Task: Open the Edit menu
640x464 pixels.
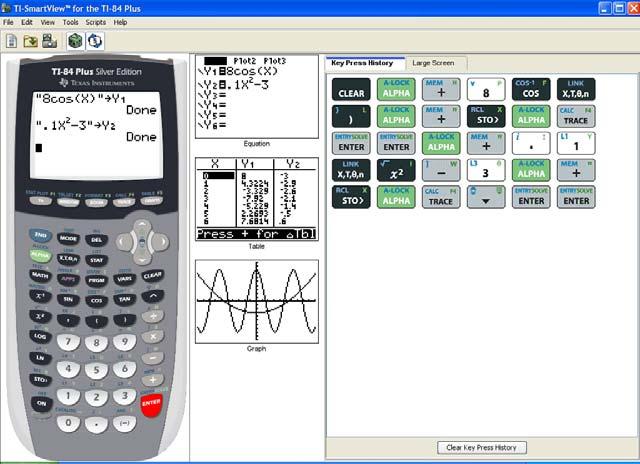Action: pyautogui.click(x=27, y=22)
